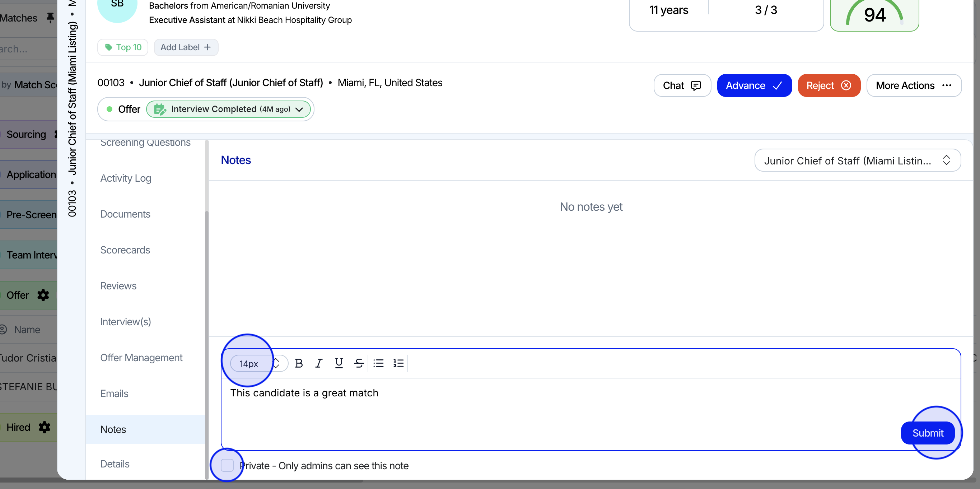This screenshot has width=980, height=489.
Task: Open settings gear next to the Hired stage
Action: (x=45, y=427)
